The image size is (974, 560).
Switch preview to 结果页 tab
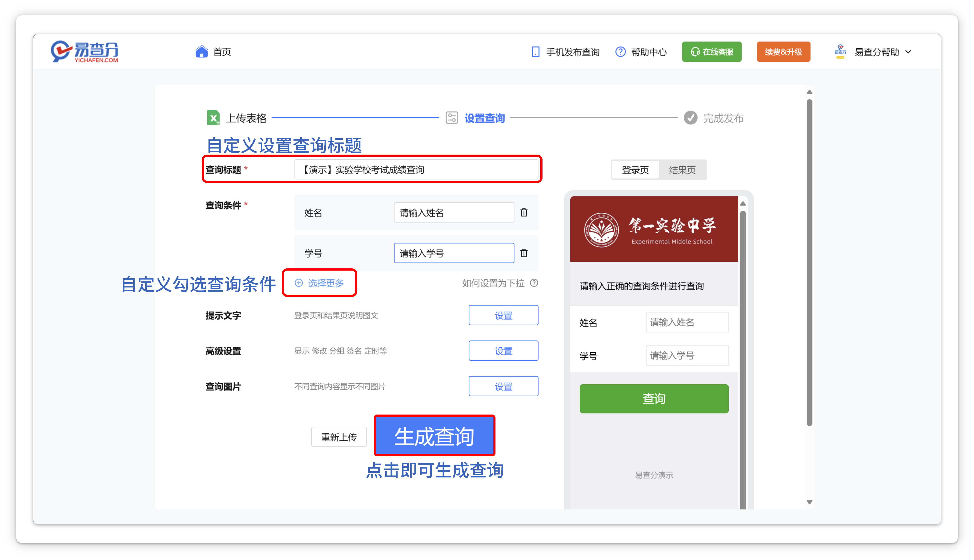pos(682,170)
